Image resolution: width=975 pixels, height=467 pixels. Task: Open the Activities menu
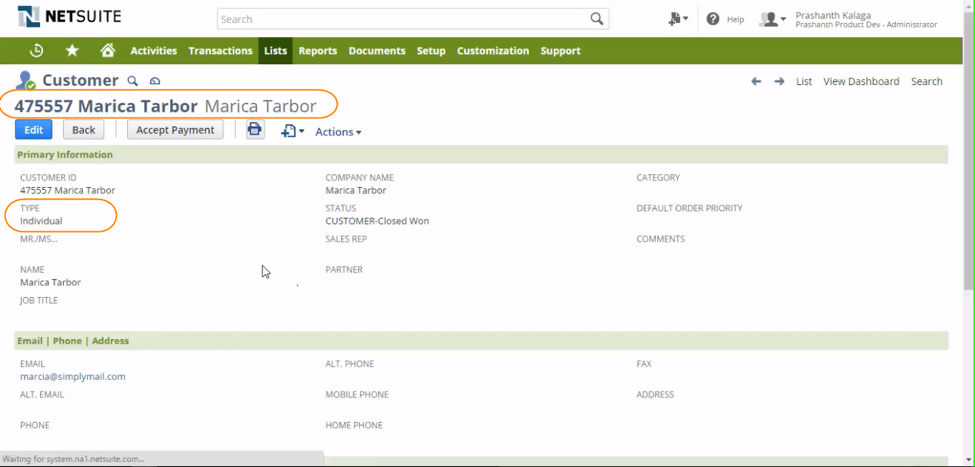[154, 51]
